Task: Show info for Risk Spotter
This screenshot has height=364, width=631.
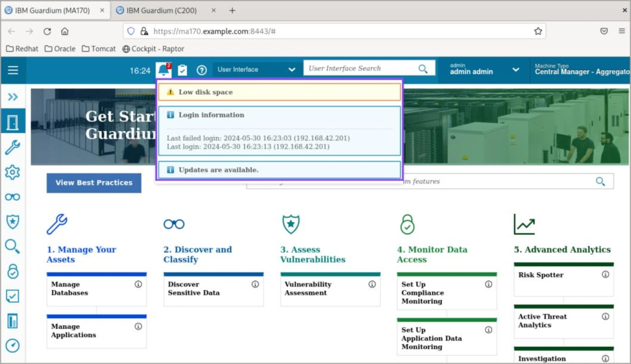Action: [605, 274]
